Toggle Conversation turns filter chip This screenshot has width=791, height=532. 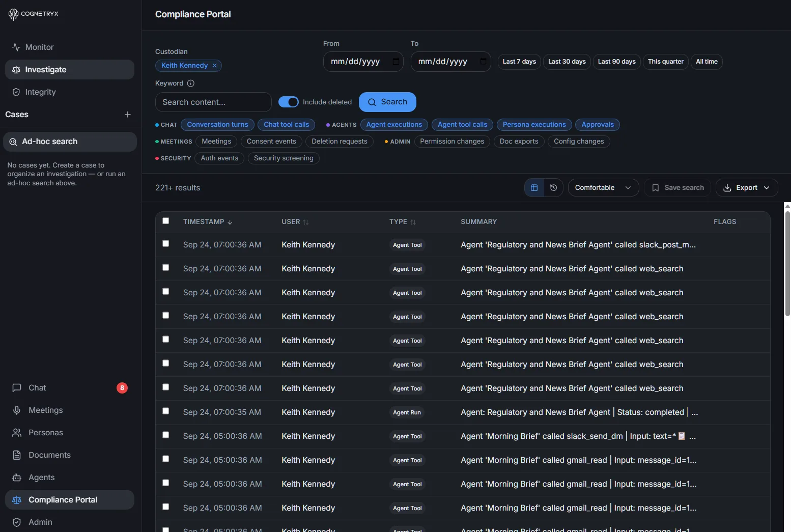pos(217,125)
